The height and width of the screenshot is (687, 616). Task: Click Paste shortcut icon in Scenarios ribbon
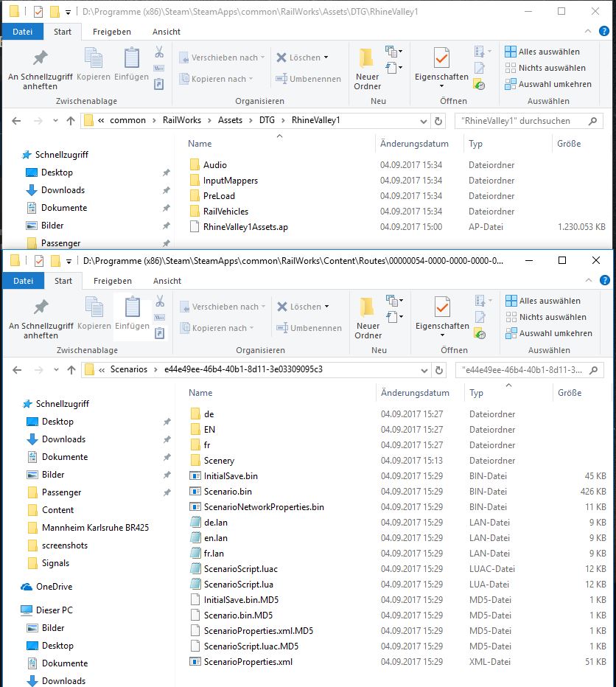[160, 333]
